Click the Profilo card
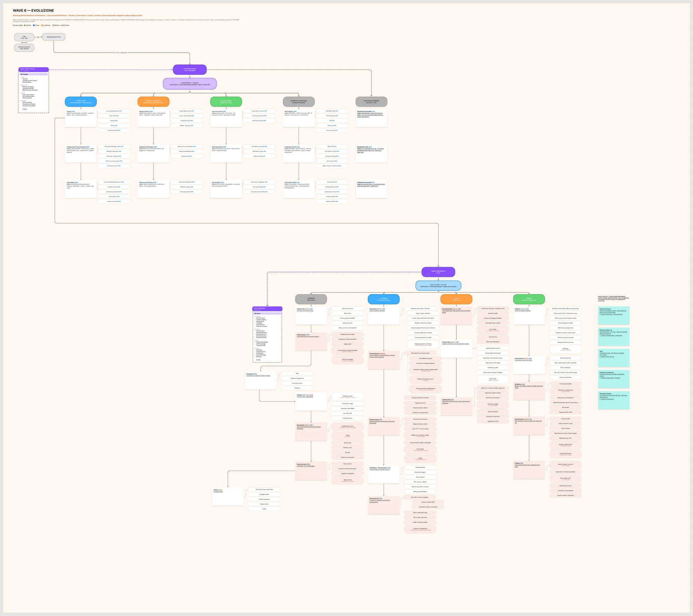The image size is (693, 616). click(x=228, y=497)
